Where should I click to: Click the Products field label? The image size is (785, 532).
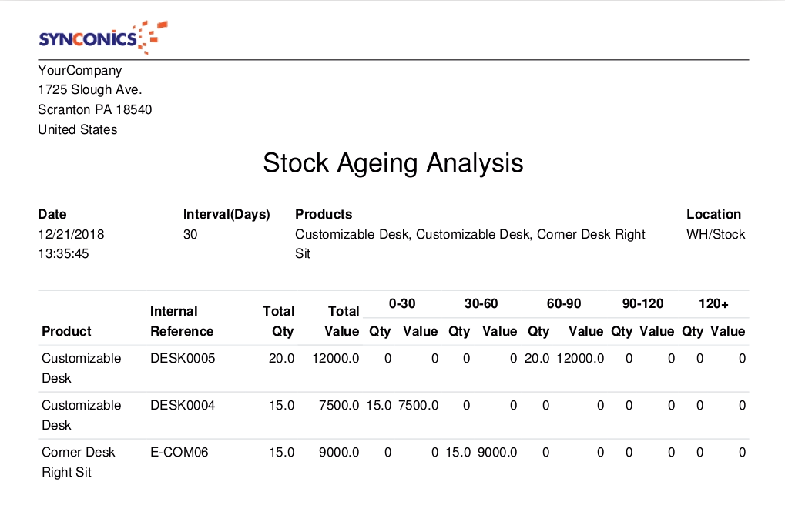[x=324, y=214]
